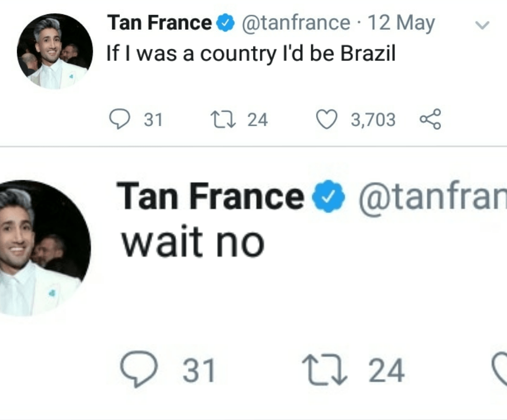Image resolution: width=507 pixels, height=420 pixels.
Task: Click the 3,703 likes count
Action: pyautogui.click(x=373, y=120)
